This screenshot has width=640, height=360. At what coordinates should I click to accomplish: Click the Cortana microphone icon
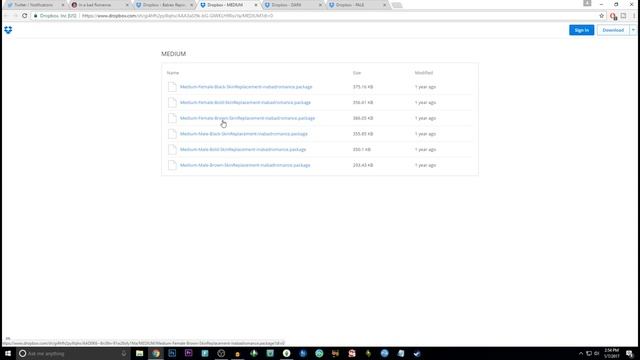click(124, 353)
